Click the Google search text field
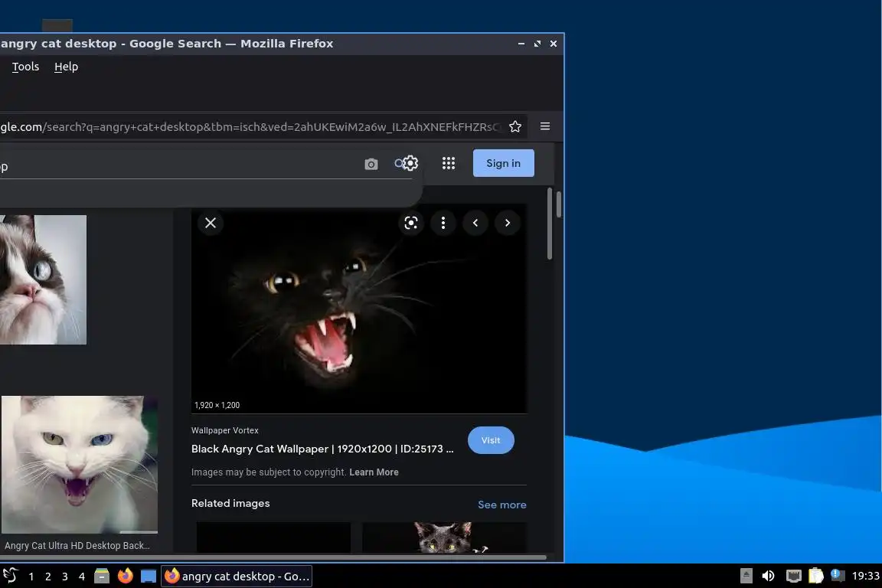This screenshot has height=588, width=882. coord(180,166)
